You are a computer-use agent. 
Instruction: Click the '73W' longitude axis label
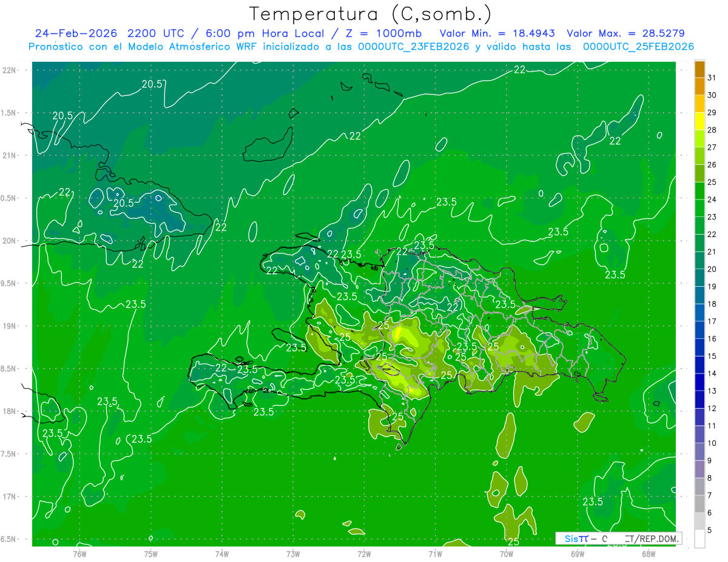(x=293, y=554)
